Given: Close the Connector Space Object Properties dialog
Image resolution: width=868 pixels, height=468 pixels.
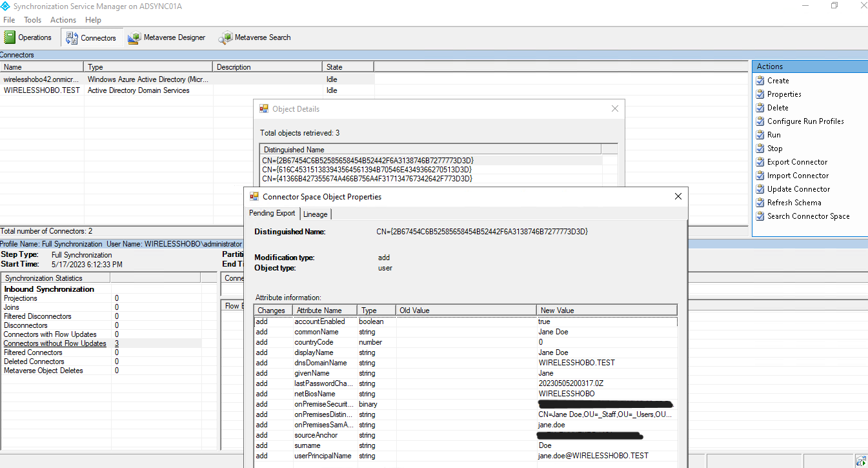Looking at the screenshot, I should click(678, 196).
